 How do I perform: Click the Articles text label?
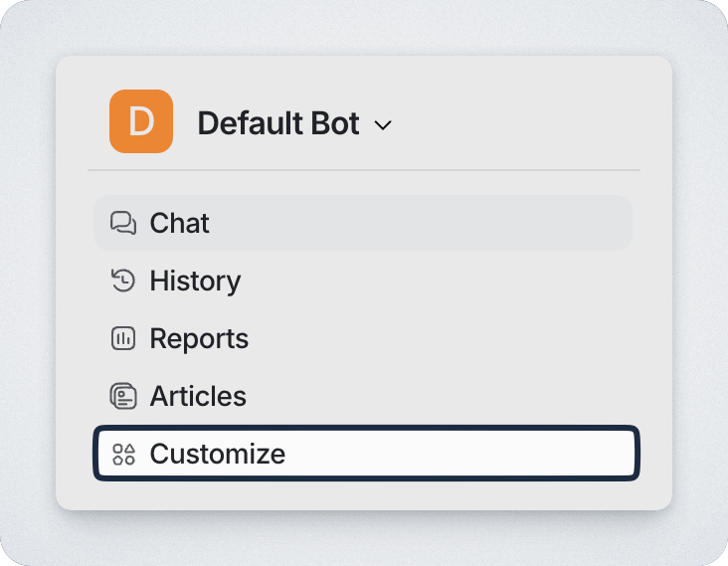198,396
